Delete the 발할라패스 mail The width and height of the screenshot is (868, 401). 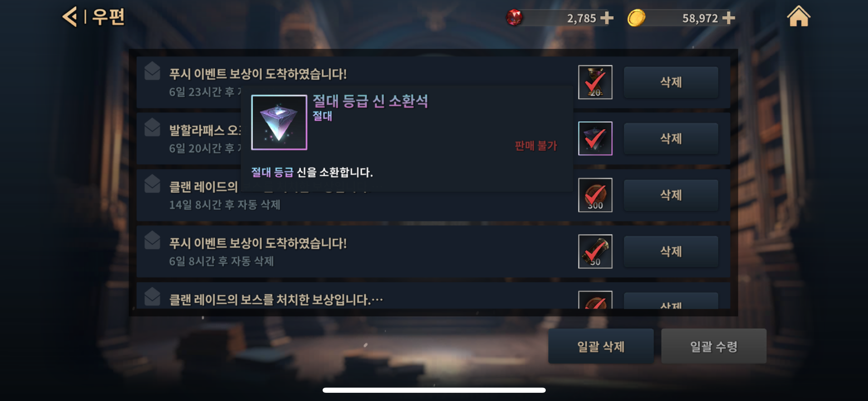click(x=671, y=138)
